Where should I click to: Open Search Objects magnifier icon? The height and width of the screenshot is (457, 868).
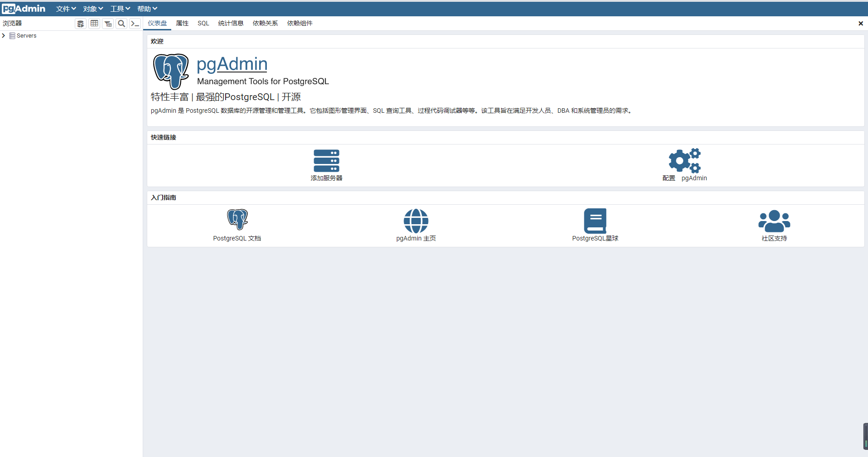click(x=121, y=24)
